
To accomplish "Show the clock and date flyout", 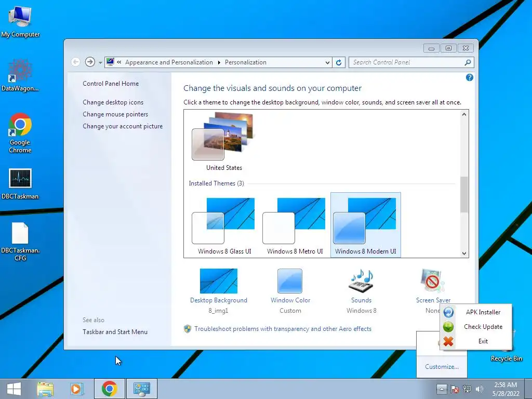I will [x=506, y=389].
